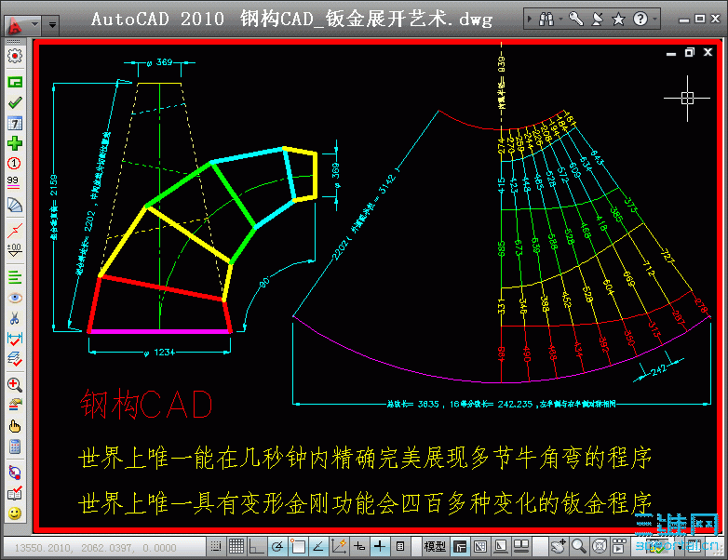Click the Quick View Drawings icon
The height and width of the screenshot is (560, 728).
click(521, 547)
